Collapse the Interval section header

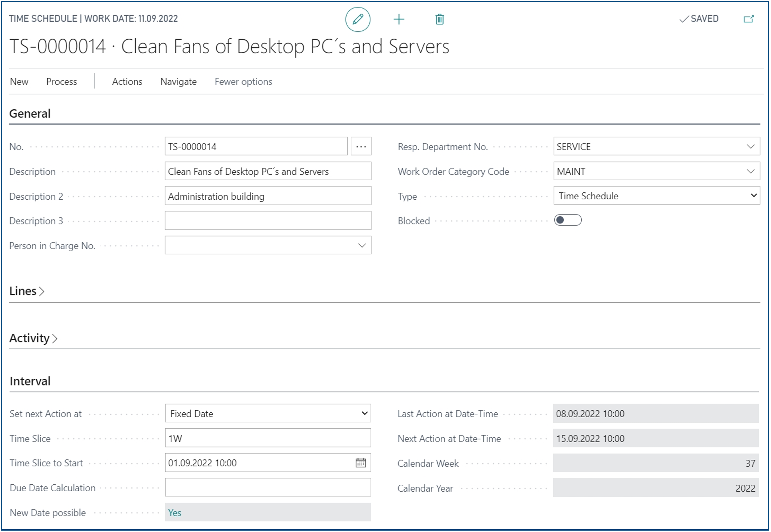(x=30, y=381)
